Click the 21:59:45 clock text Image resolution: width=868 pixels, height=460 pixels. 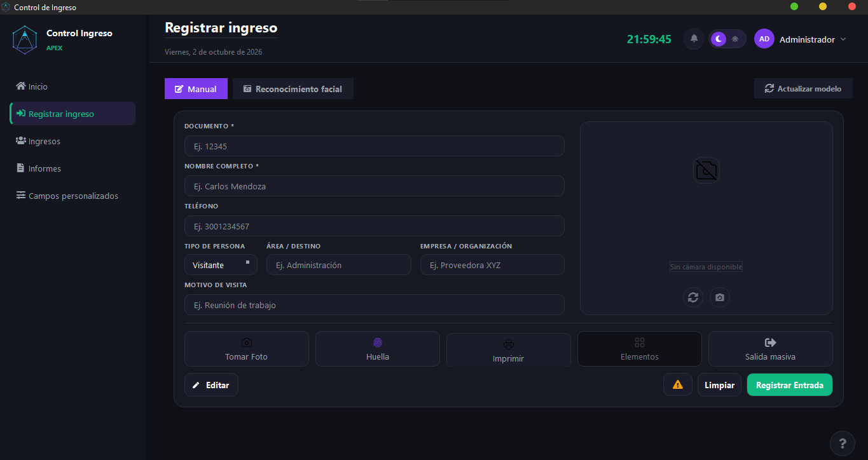coord(649,39)
